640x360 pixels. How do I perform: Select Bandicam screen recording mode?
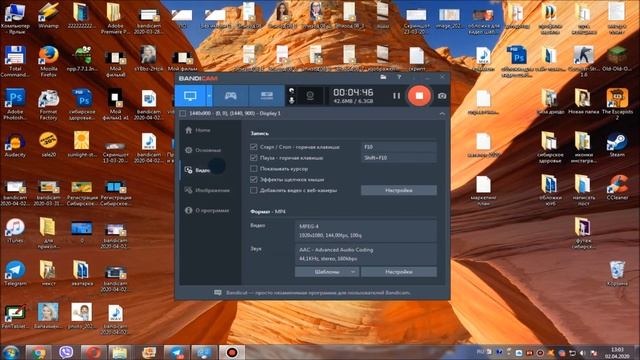190,96
